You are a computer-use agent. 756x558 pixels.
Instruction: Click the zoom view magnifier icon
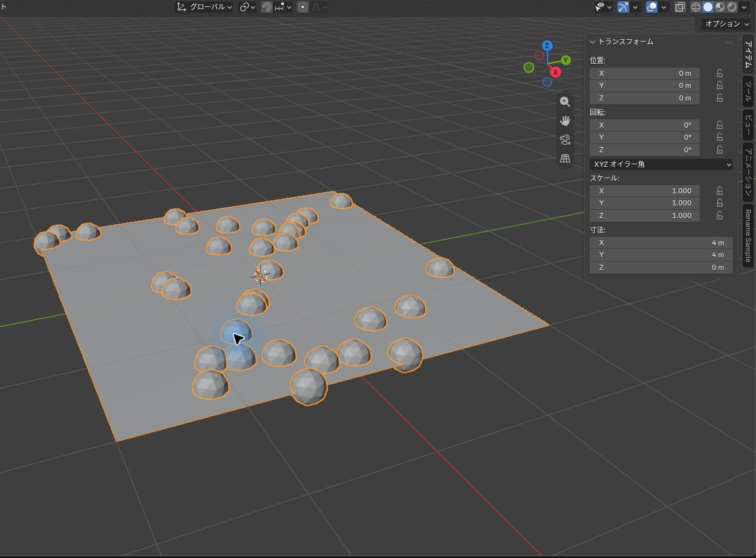(x=565, y=102)
